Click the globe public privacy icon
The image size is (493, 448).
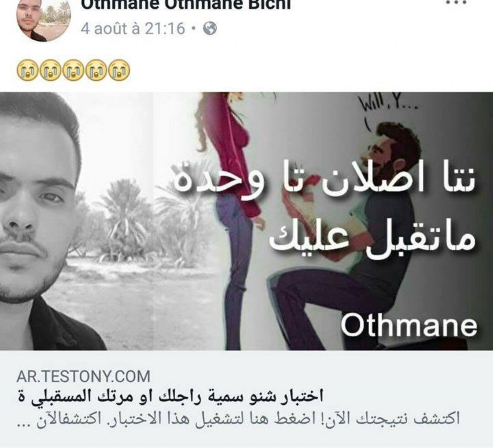point(210,29)
